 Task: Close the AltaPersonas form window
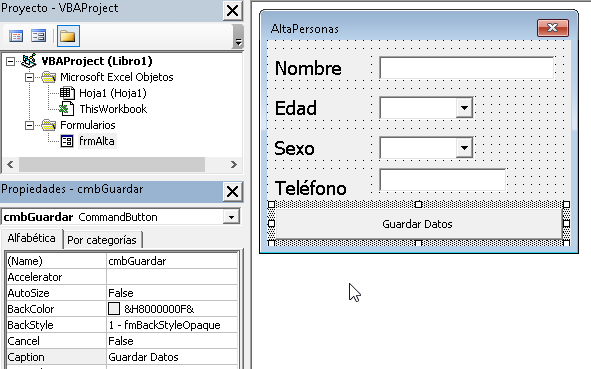click(x=553, y=28)
